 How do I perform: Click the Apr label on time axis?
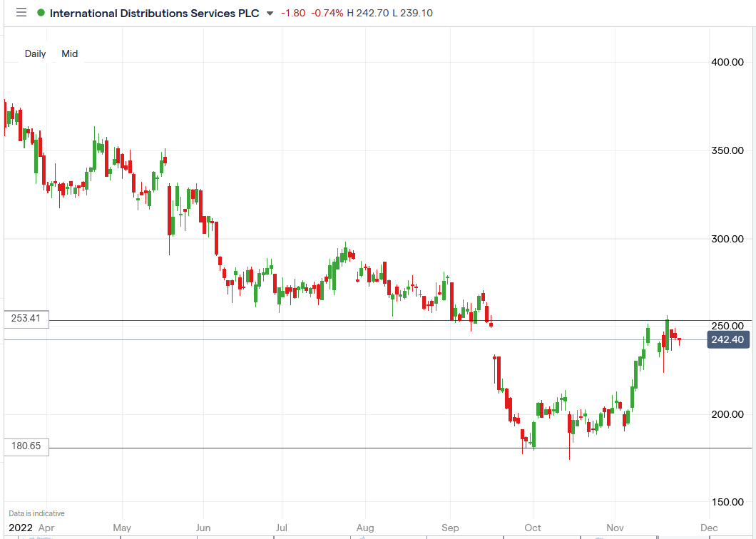(x=46, y=528)
